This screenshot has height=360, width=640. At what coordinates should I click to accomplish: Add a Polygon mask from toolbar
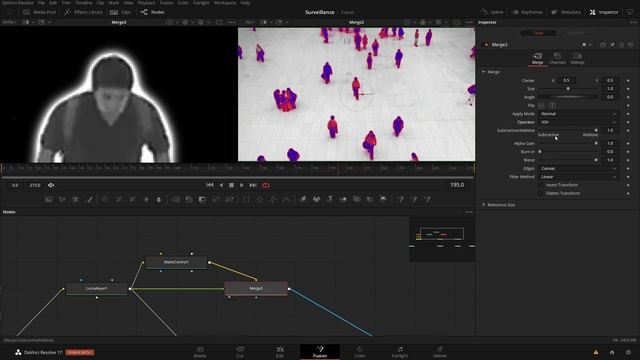(273, 199)
